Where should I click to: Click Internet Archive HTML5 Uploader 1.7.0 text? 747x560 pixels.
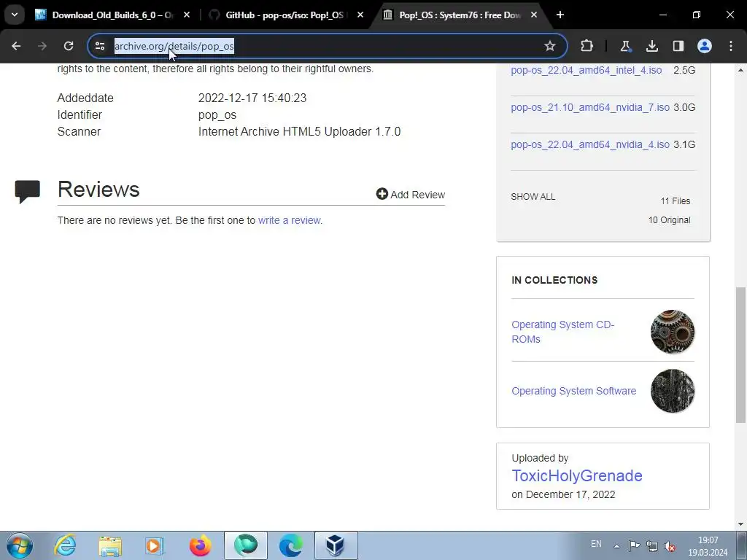(x=299, y=132)
